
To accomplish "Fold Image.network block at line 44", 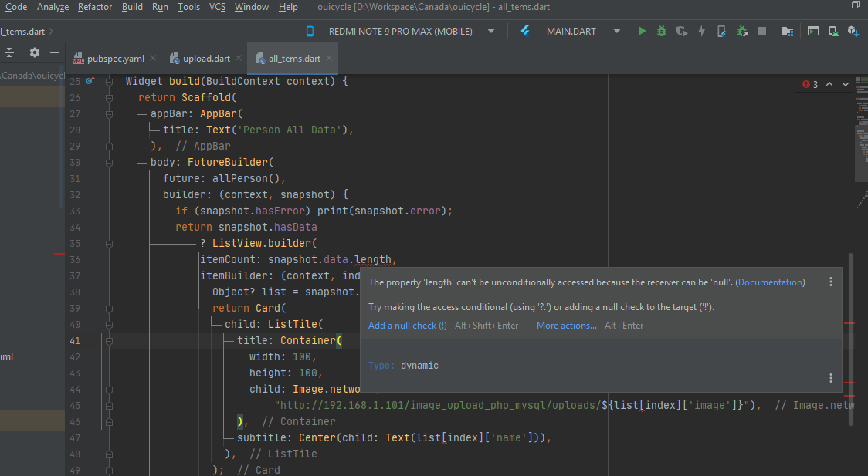I will pos(109,390).
